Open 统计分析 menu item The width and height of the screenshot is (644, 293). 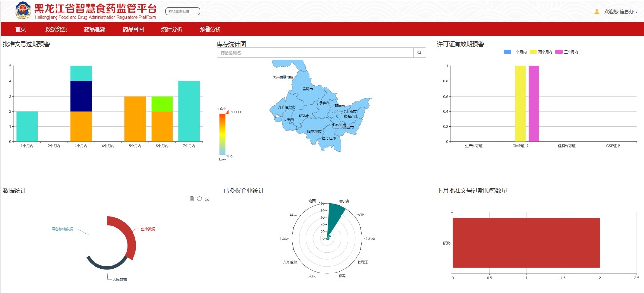(x=172, y=29)
